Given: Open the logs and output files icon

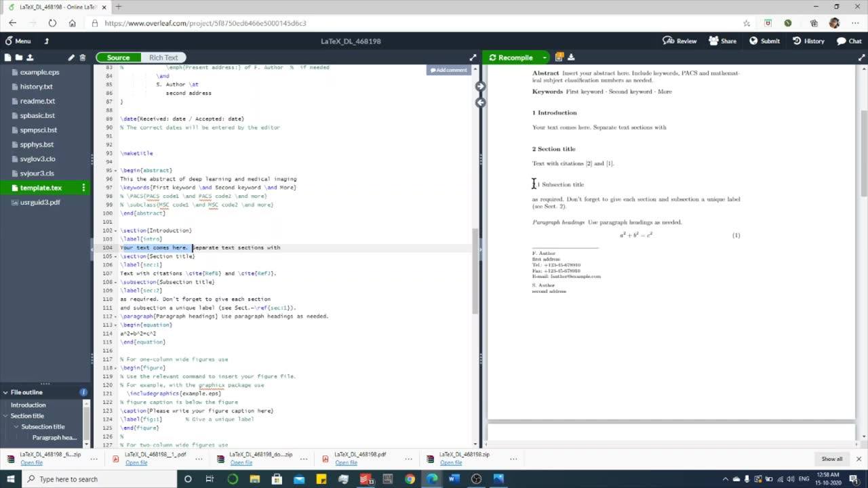Looking at the screenshot, I should (559, 58).
